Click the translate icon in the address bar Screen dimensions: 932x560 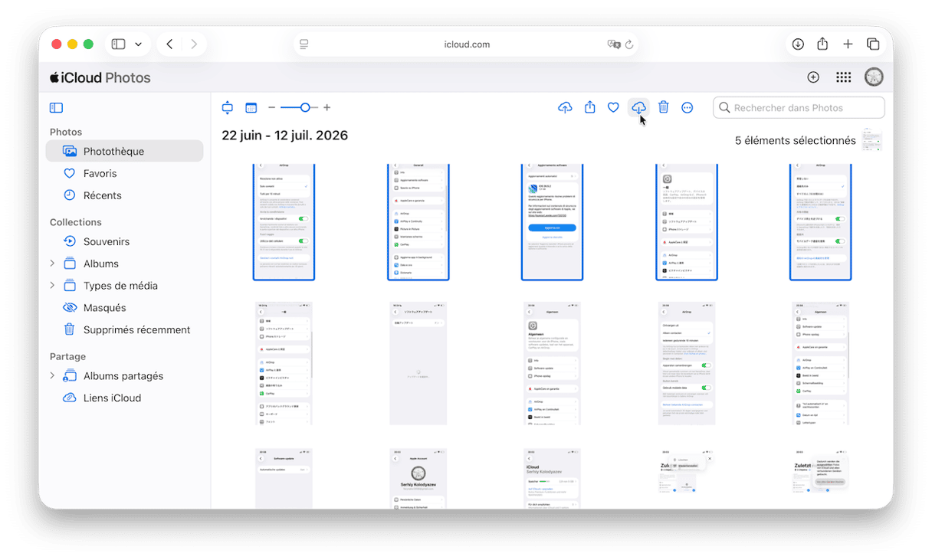tap(613, 44)
